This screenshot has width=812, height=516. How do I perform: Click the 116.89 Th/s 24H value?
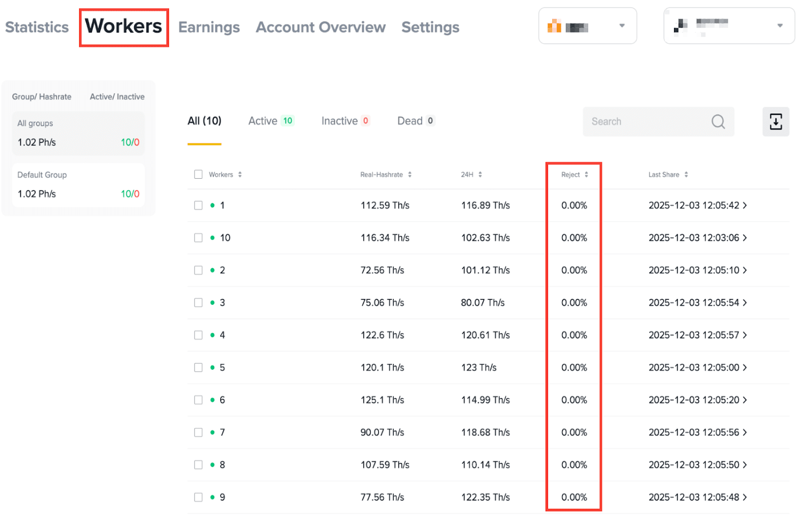click(x=486, y=205)
